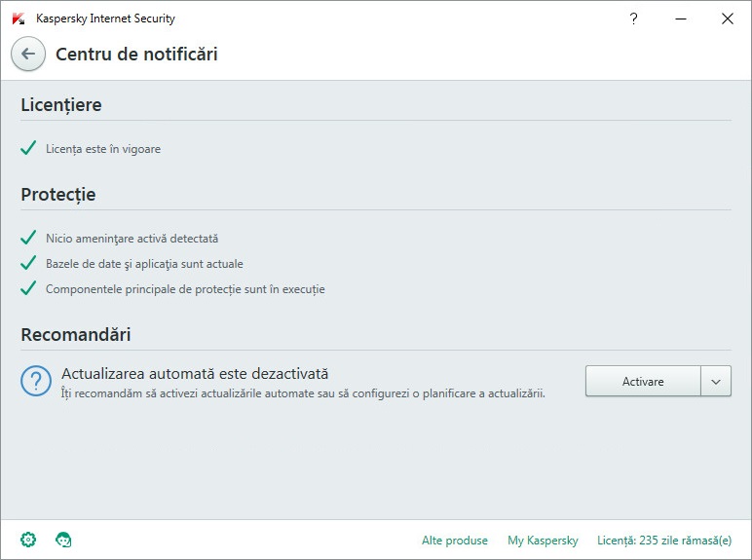This screenshot has width=752, height=560.
Task: Open the Alte produse link
Action: point(454,540)
